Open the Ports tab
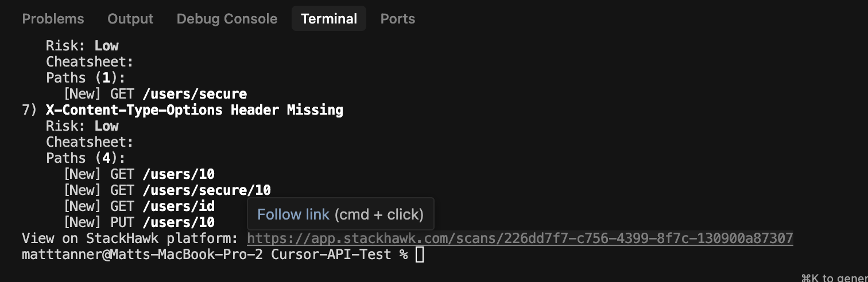Screen dimensions: 868x282 coord(397,19)
